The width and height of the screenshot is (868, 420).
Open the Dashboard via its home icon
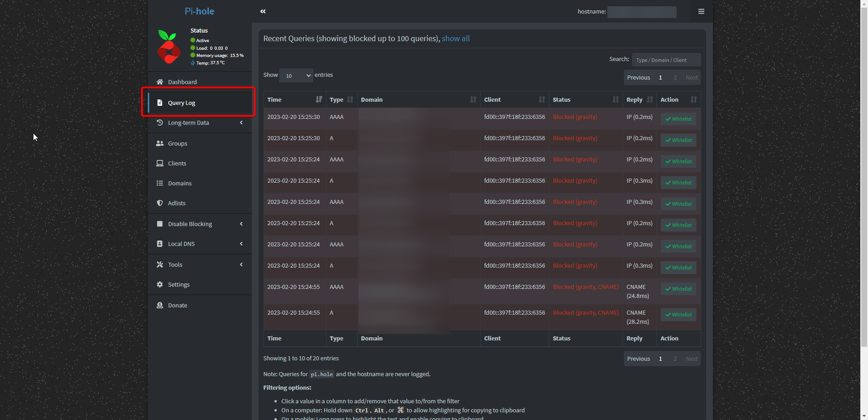[x=159, y=81]
